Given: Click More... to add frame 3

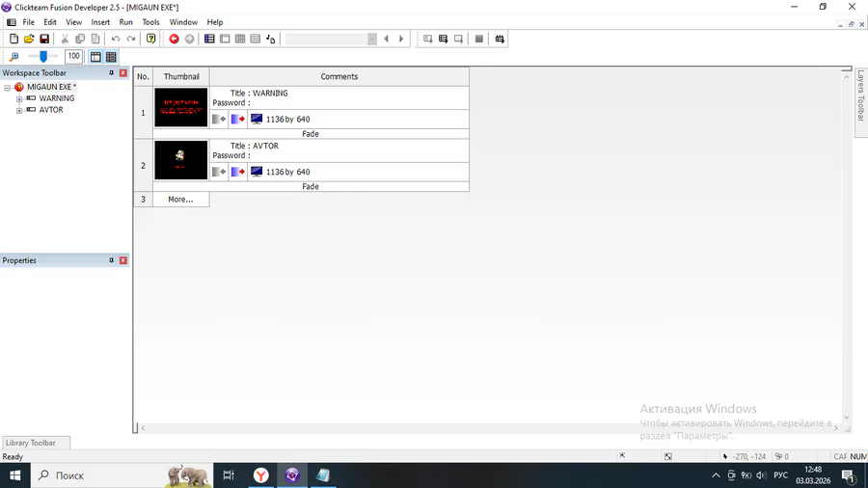Looking at the screenshot, I should pyautogui.click(x=180, y=200).
